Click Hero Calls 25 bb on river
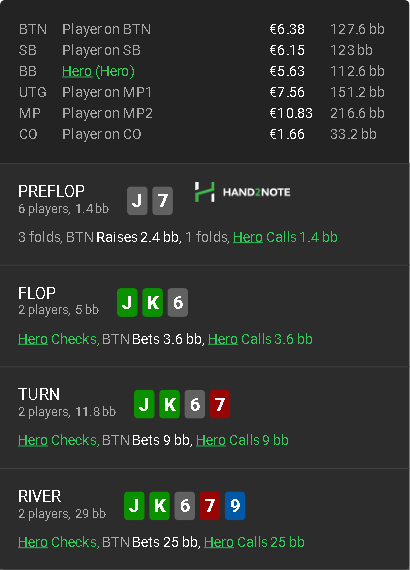The height and width of the screenshot is (570, 410). tap(254, 542)
